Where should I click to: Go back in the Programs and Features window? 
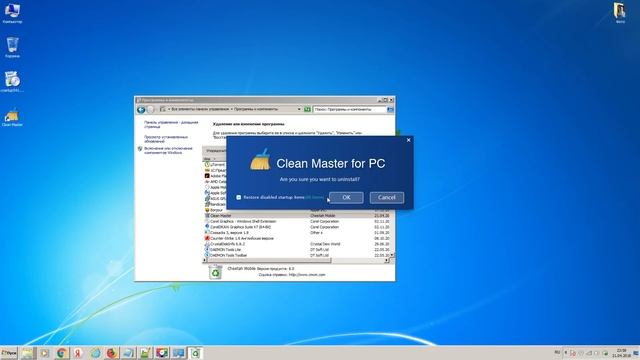(x=141, y=109)
